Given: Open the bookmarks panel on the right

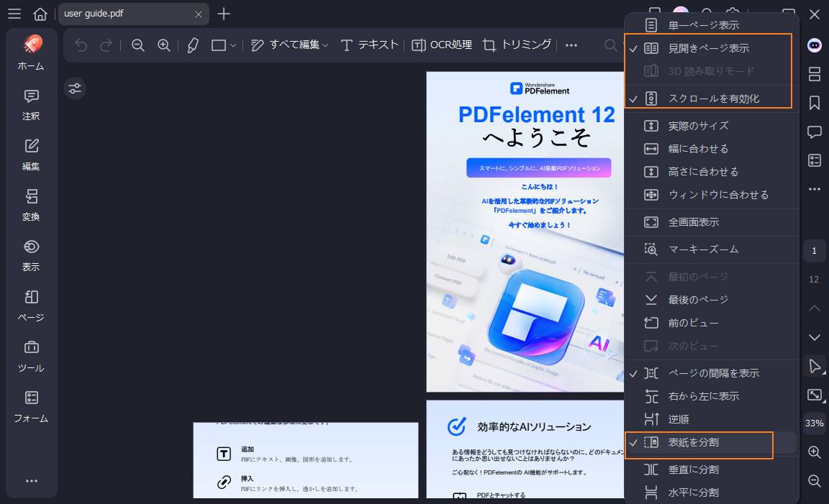Looking at the screenshot, I should [814, 103].
